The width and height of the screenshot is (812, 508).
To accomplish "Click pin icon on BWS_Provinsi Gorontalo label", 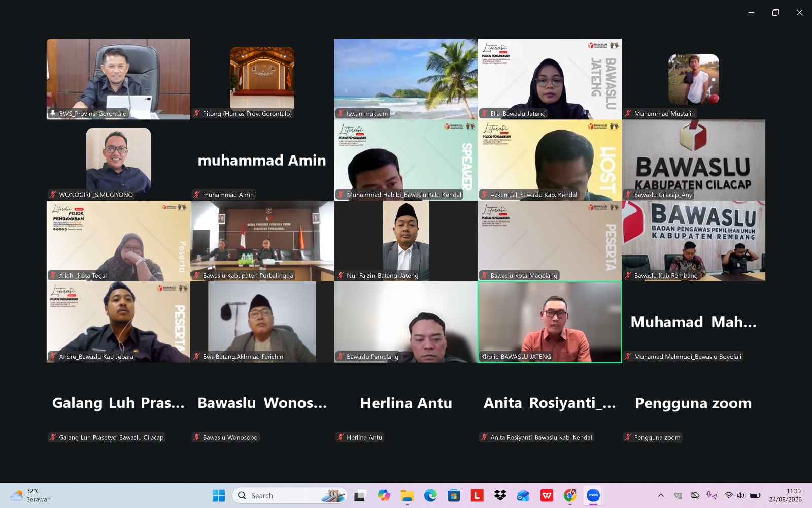I will pyautogui.click(x=53, y=113).
